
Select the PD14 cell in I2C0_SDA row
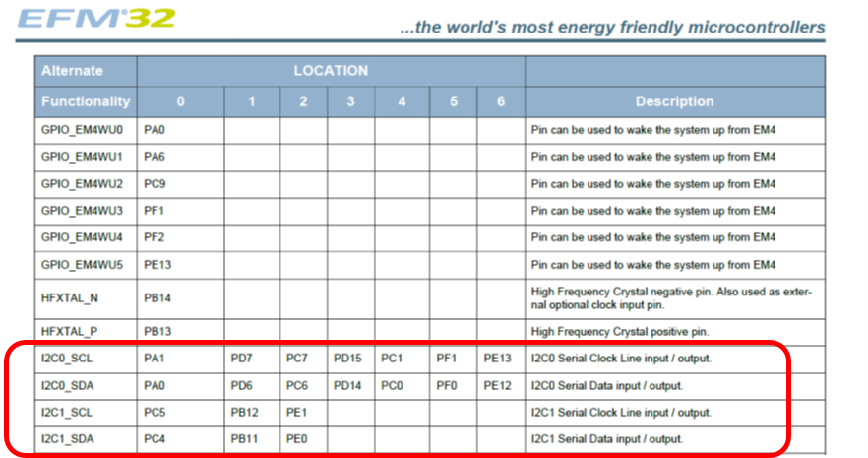tap(348, 385)
